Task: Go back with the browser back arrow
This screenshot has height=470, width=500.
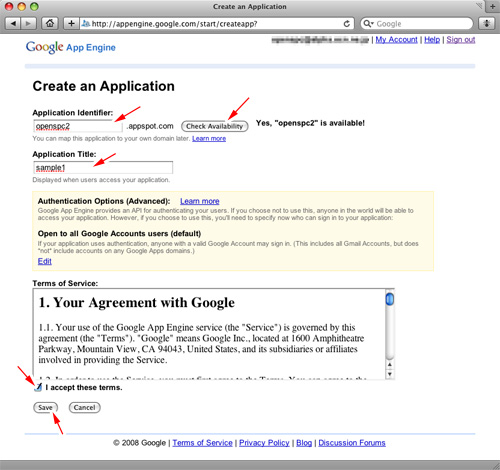Action: click(x=13, y=24)
